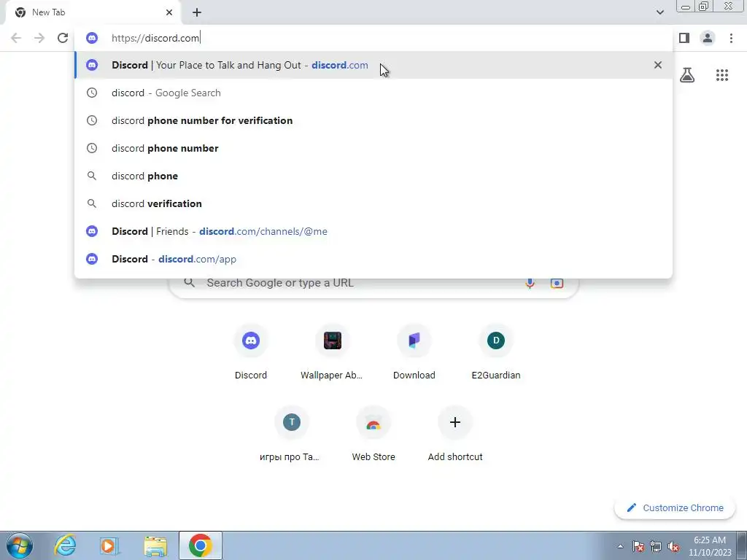747x560 pixels.
Task: Choose the 'discord - Google Search' suggestion
Action: point(373,93)
